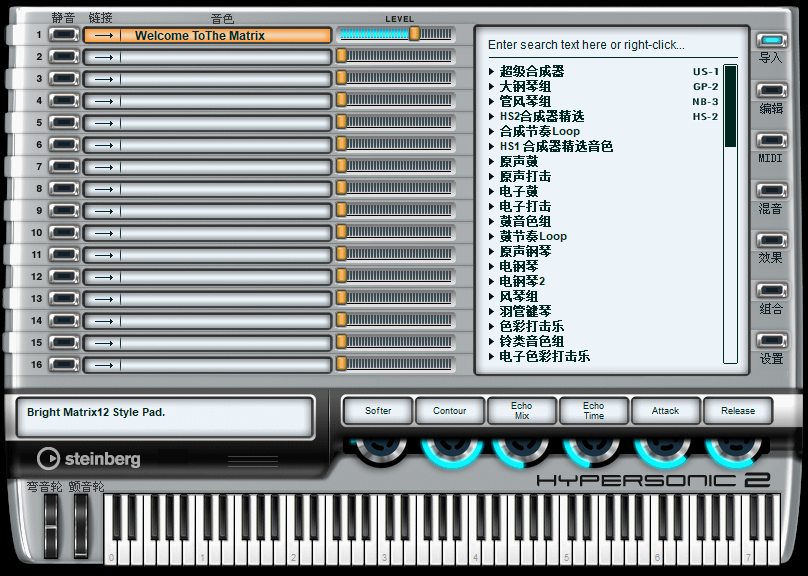808x576 pixels.
Task: Click channel 2 level slider
Action: tap(396, 56)
